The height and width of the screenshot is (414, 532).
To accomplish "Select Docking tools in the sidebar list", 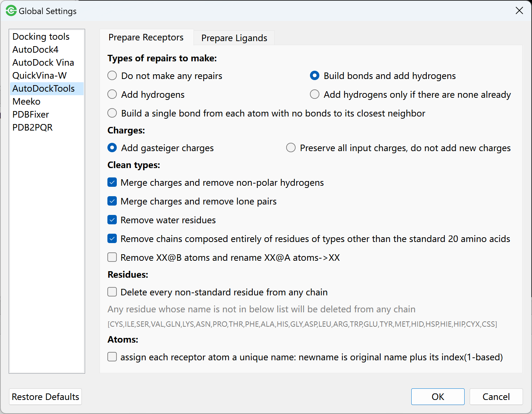I will point(47,36).
